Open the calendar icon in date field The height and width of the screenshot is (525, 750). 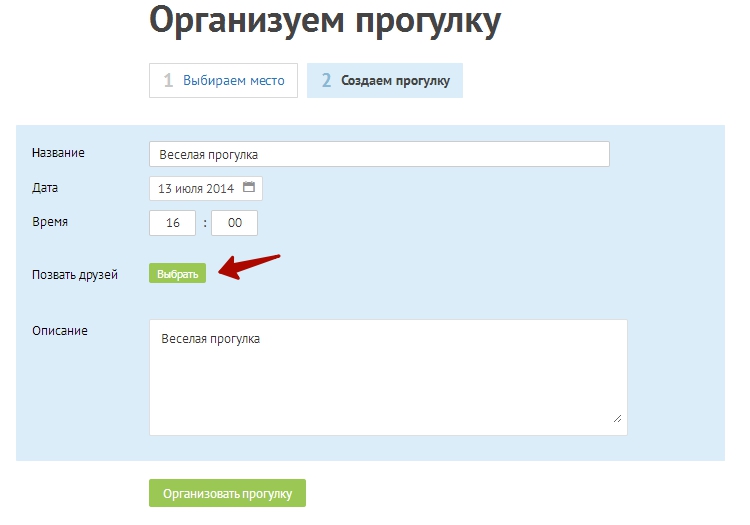[249, 188]
